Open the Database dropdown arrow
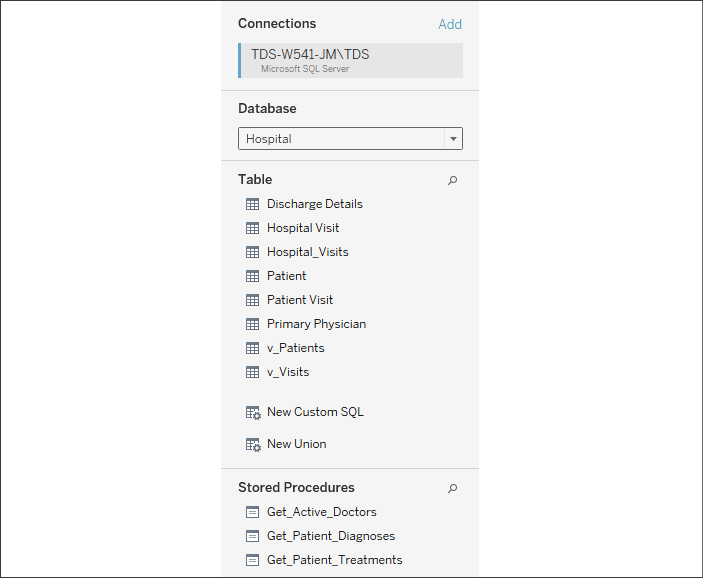This screenshot has height=578, width=703. (453, 139)
